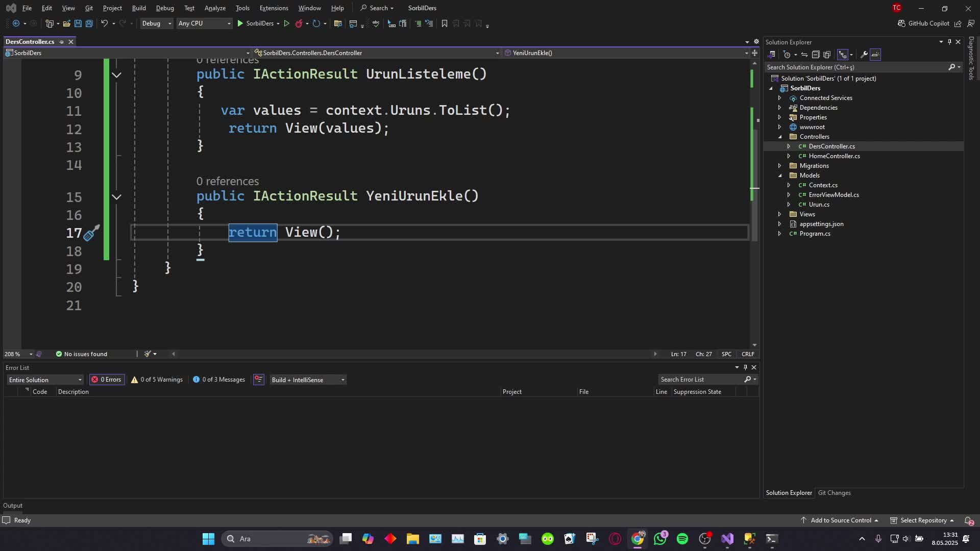Click the Collapse All icon in Solution Explorer

pyautogui.click(x=816, y=55)
